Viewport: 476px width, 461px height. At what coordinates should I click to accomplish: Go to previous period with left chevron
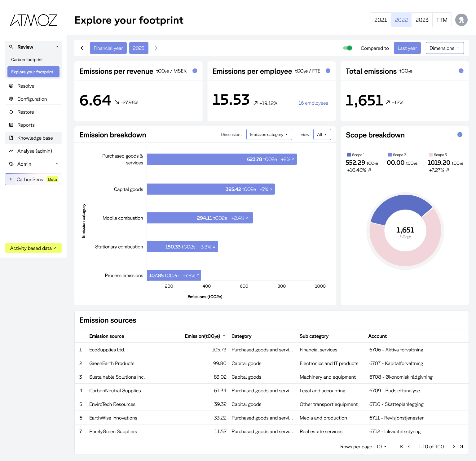[x=82, y=48]
